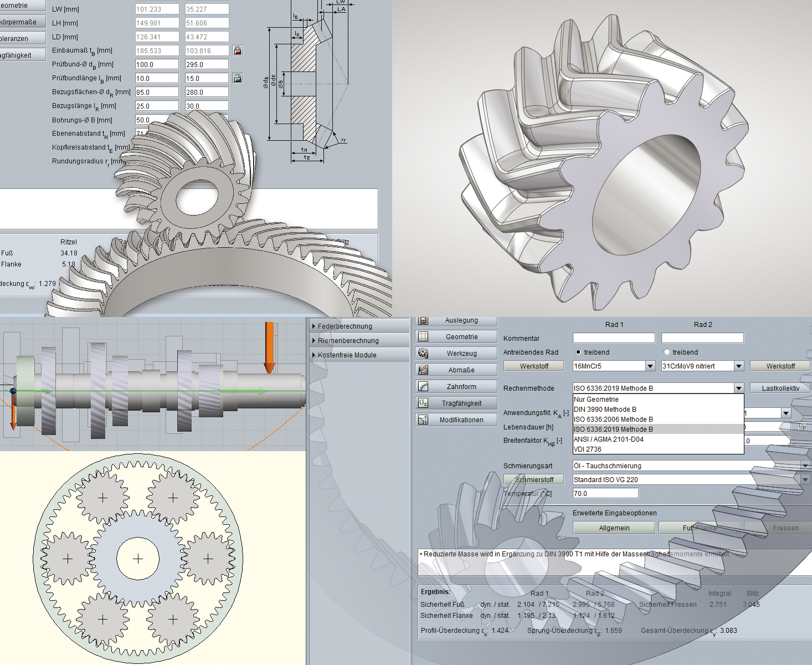Screen dimensions: 812x665
Task: Open the Werkzeug module
Action: [456, 354]
